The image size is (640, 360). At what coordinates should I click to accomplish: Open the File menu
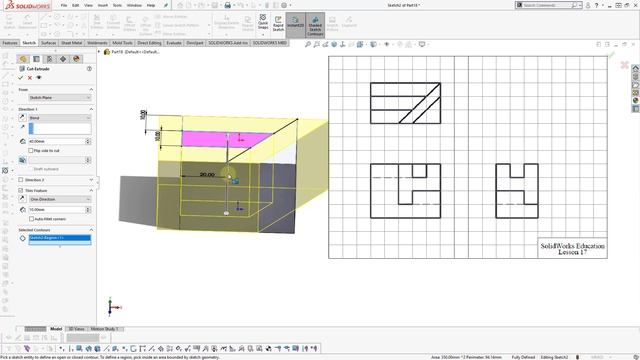click(x=64, y=6)
